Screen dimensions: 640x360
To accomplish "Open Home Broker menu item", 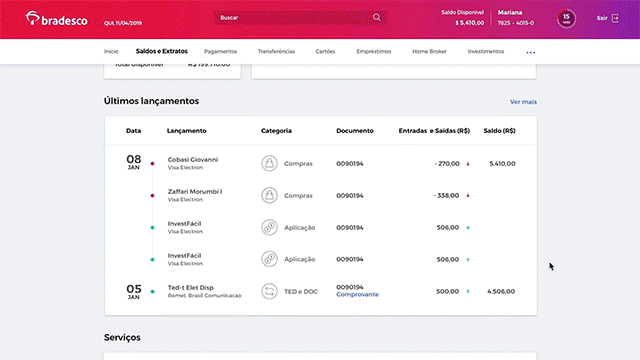I will tap(429, 51).
